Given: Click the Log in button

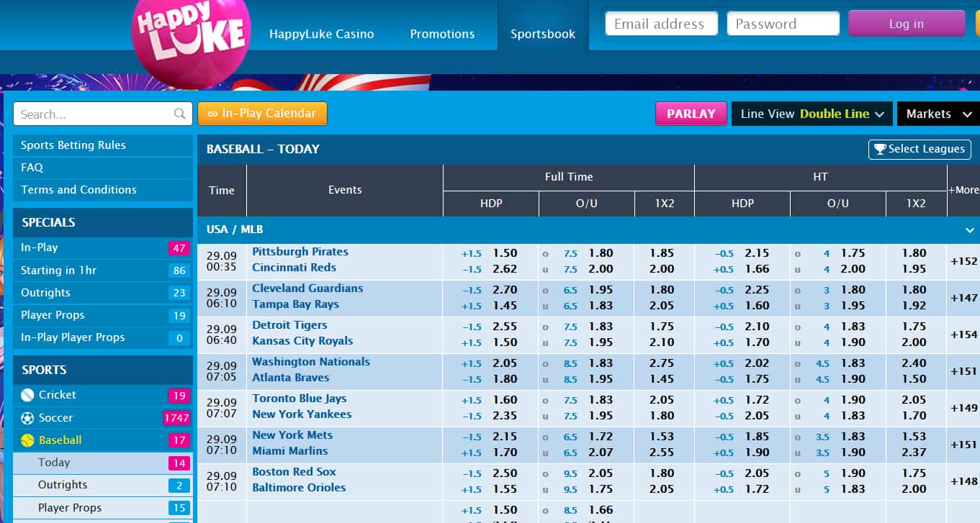Looking at the screenshot, I should 906,24.
